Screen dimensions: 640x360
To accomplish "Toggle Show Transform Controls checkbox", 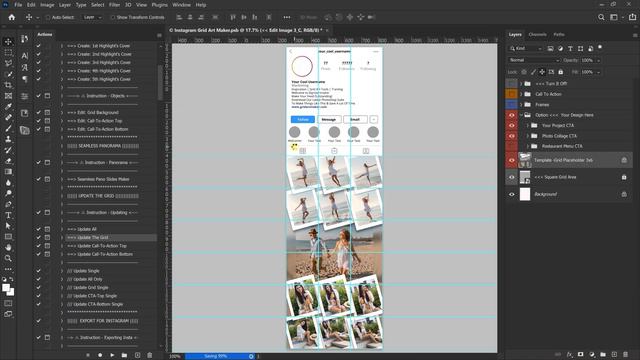I will pos(113,18).
